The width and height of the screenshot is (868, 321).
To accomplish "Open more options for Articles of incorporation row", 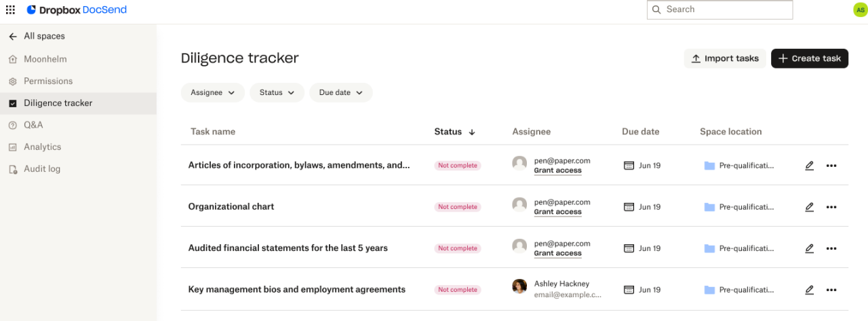I will [831, 166].
